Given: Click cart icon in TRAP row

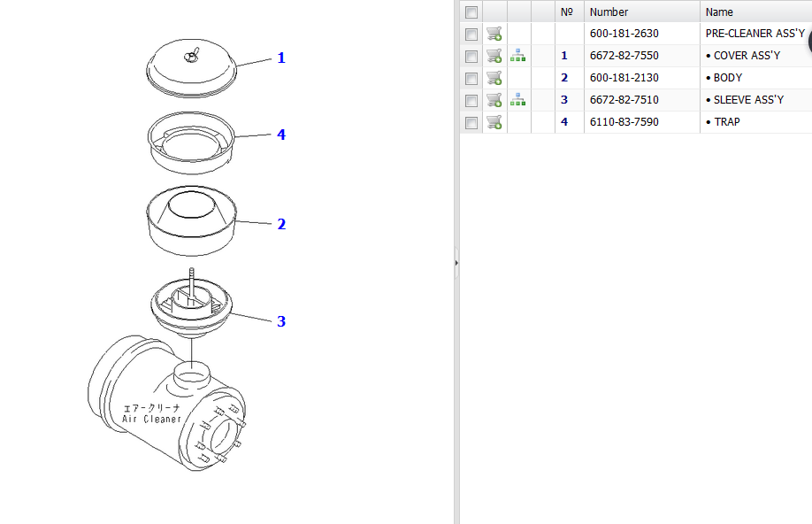Looking at the screenshot, I should [x=494, y=122].
